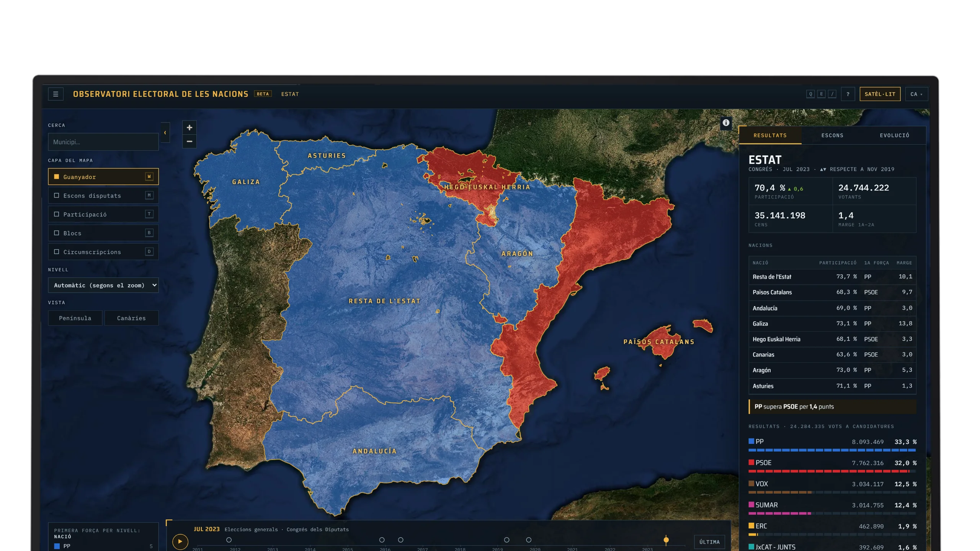Zoom out of the map
Image resolution: width=980 pixels, height=551 pixels.
tap(189, 142)
